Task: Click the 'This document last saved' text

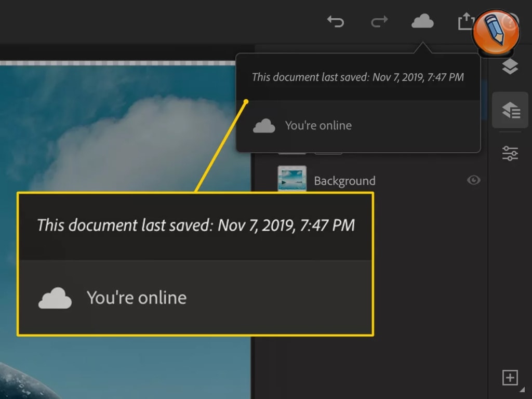Action: (x=357, y=77)
